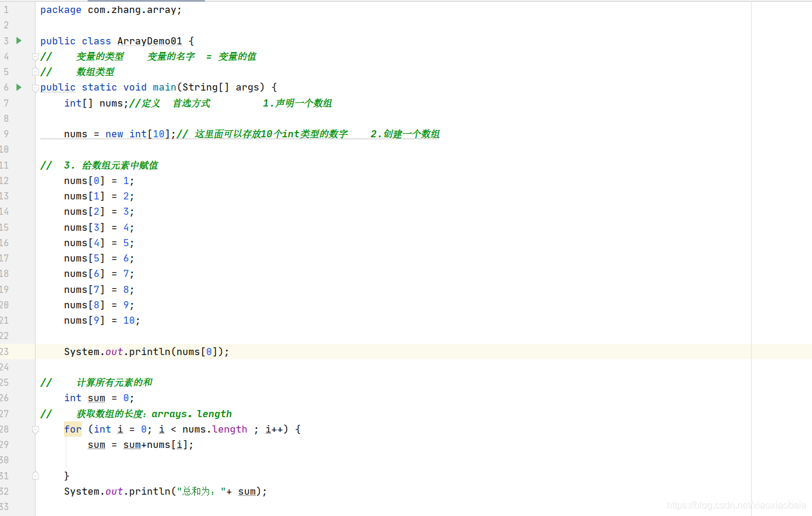Click fold end marker at line 31 closing brace

click(36, 475)
